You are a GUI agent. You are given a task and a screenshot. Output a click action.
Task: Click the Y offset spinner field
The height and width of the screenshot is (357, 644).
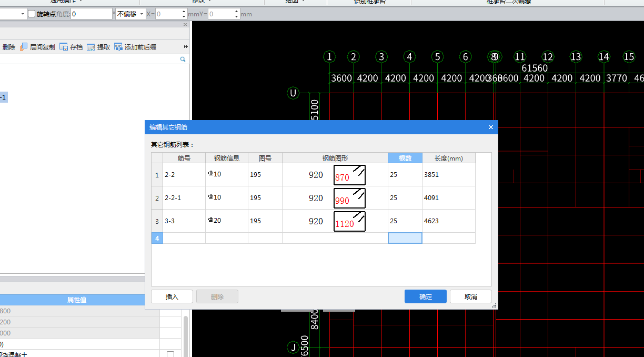pos(224,14)
